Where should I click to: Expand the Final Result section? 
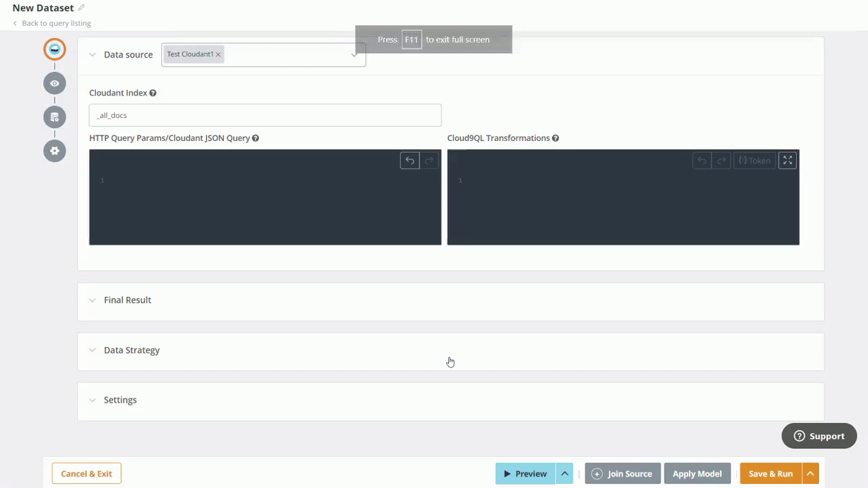[x=92, y=300]
